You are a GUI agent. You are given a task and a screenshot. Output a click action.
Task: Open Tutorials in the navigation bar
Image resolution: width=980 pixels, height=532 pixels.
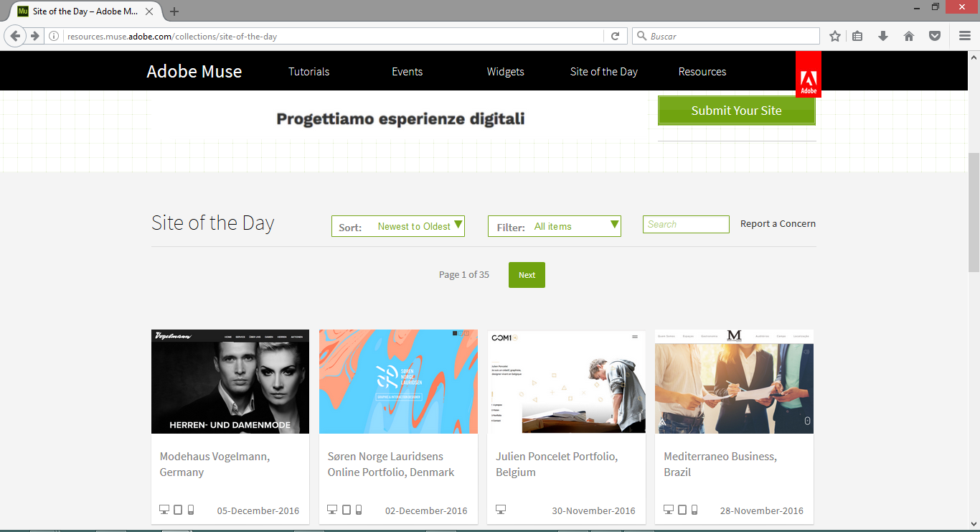pyautogui.click(x=308, y=72)
